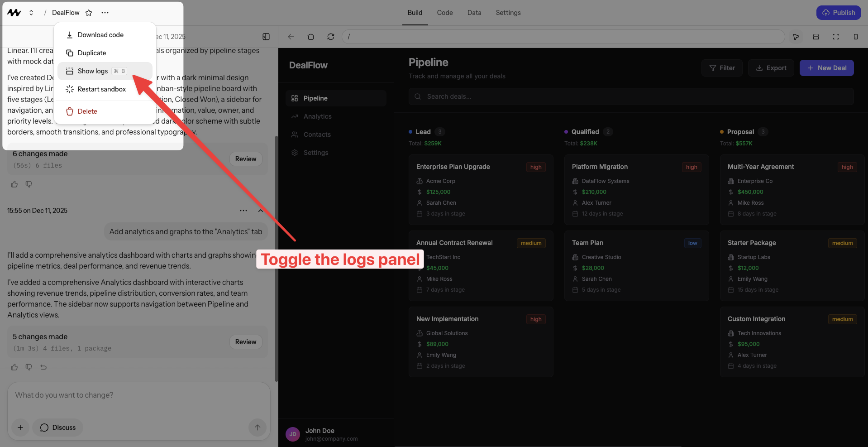
Task: Open the Contacts section in the sidebar
Action: (x=317, y=134)
